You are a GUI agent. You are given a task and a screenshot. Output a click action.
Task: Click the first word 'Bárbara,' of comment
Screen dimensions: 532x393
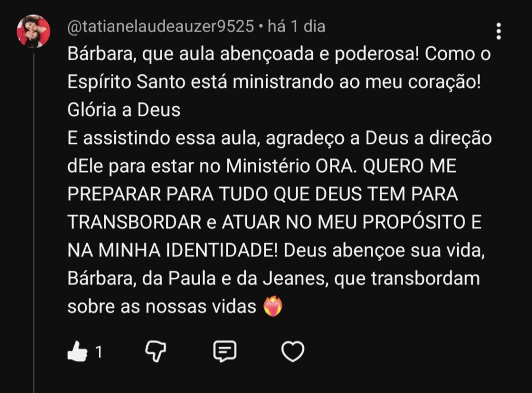point(102,54)
